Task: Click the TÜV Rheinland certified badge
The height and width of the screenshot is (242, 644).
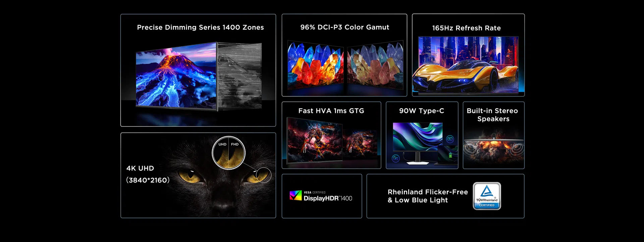Action: (487, 196)
